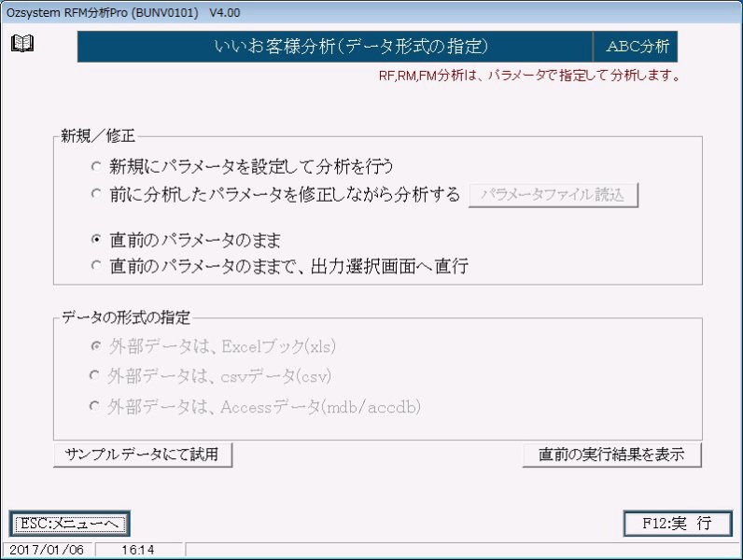743x560 pixels.
Task: Click the いいお客様分析 title banner
Action: click(x=334, y=47)
